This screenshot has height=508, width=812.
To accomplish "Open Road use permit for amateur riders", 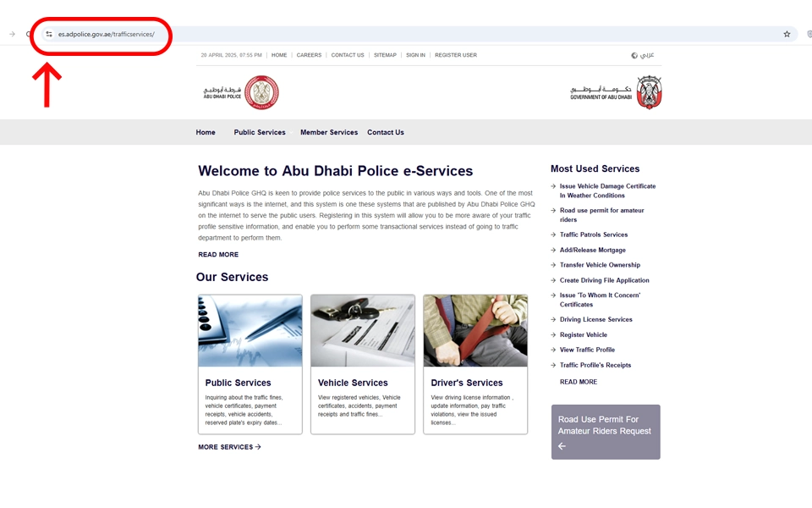I will click(601, 215).
